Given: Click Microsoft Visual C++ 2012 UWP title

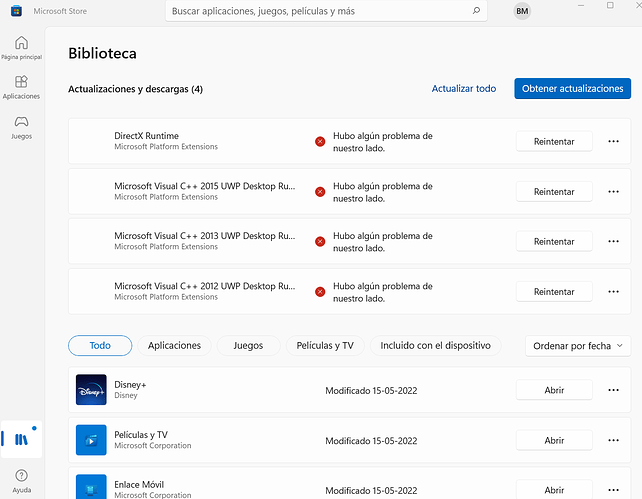Looking at the screenshot, I should pos(205,286).
